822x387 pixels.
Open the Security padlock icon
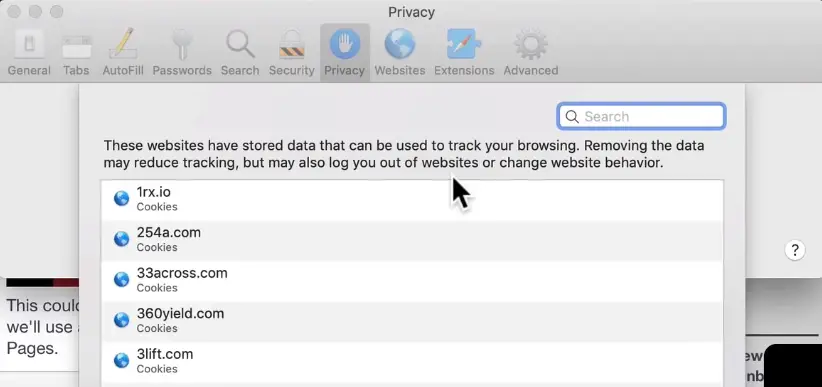tap(291, 44)
